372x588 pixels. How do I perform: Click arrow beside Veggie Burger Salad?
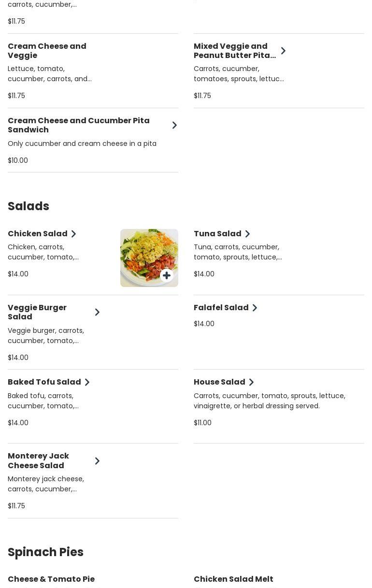point(97,312)
